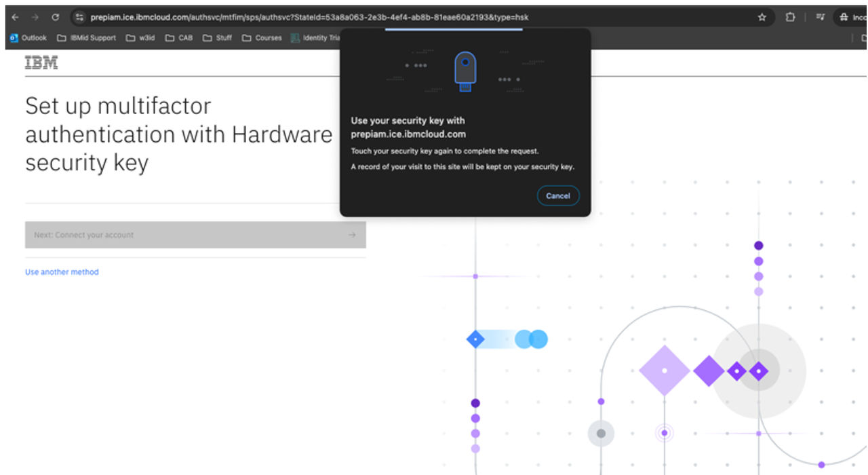Click the Incognito indicator in the toolbar
This screenshot has width=868, height=475.
pyautogui.click(x=853, y=17)
